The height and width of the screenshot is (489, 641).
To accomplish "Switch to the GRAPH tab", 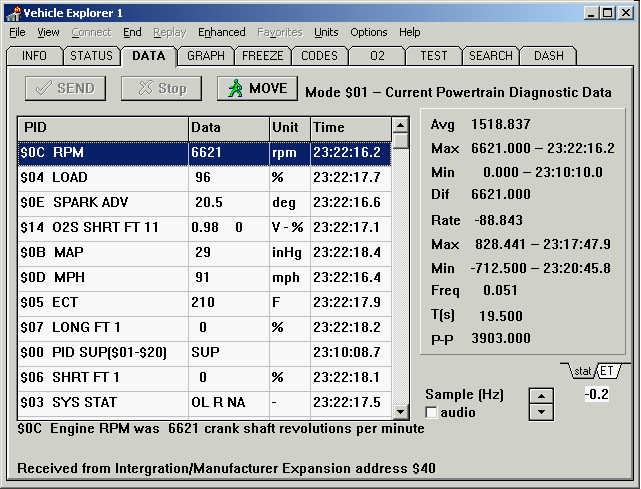I will point(206,56).
